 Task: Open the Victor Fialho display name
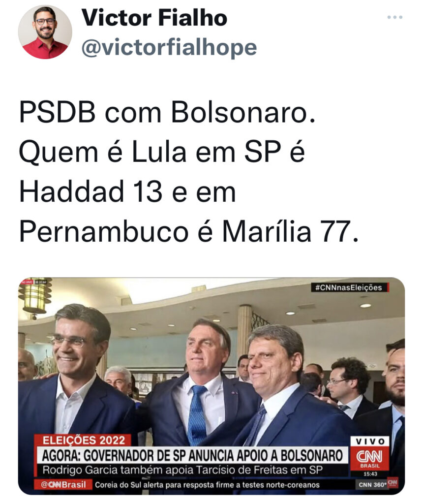point(154,18)
